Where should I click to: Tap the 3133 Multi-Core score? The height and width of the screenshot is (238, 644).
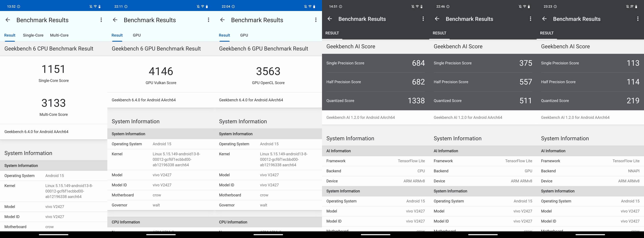pyautogui.click(x=53, y=103)
